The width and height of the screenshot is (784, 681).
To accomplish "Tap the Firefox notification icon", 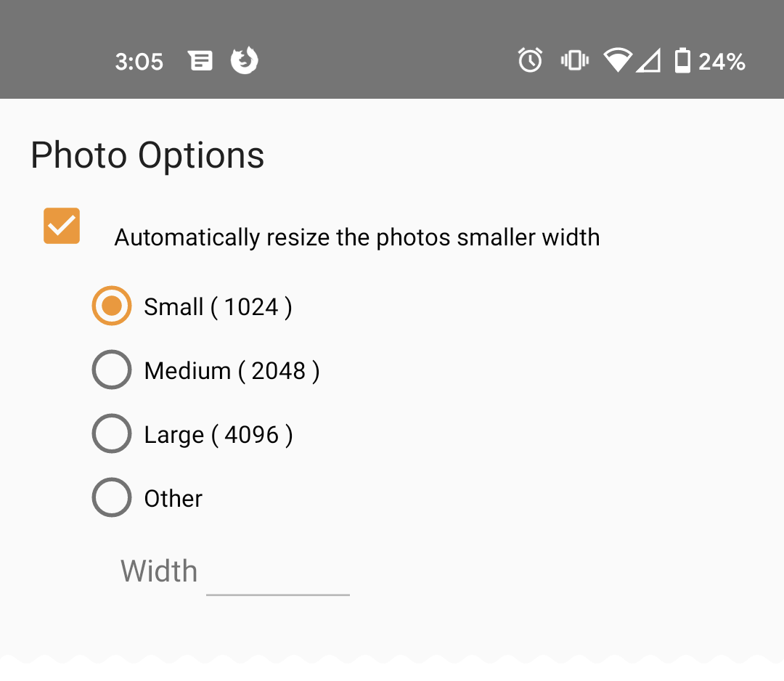I will (x=245, y=60).
